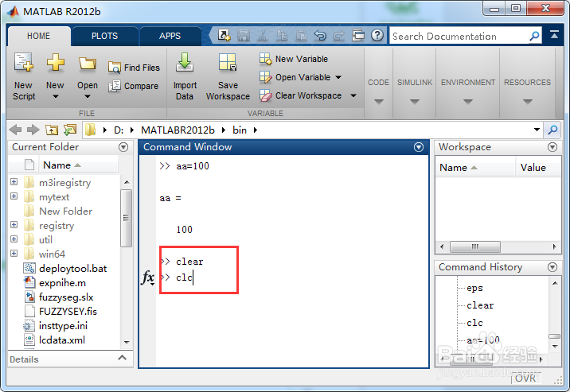Minimize the toolstrip ribbon
The image size is (570, 392).
[554, 35]
